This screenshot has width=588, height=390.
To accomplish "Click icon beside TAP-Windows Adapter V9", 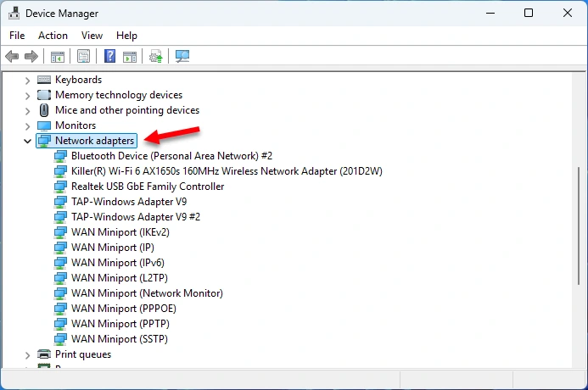I will click(60, 202).
